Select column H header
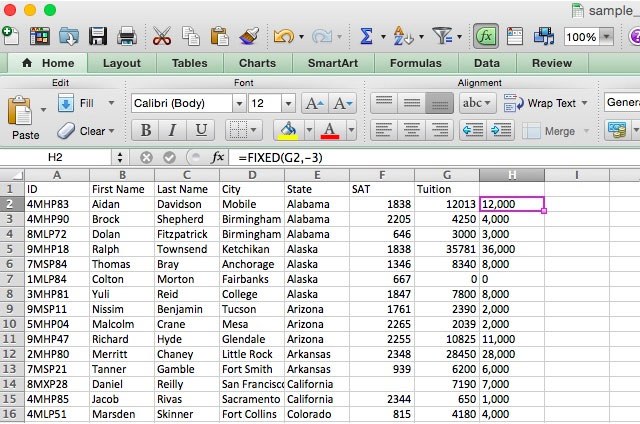The width and height of the screenshot is (640, 424). point(512,175)
